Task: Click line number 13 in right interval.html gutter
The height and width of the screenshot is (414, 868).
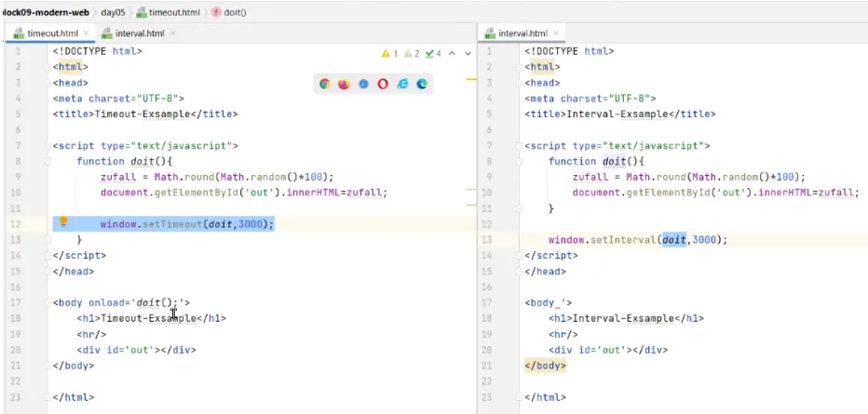Action: pos(488,240)
